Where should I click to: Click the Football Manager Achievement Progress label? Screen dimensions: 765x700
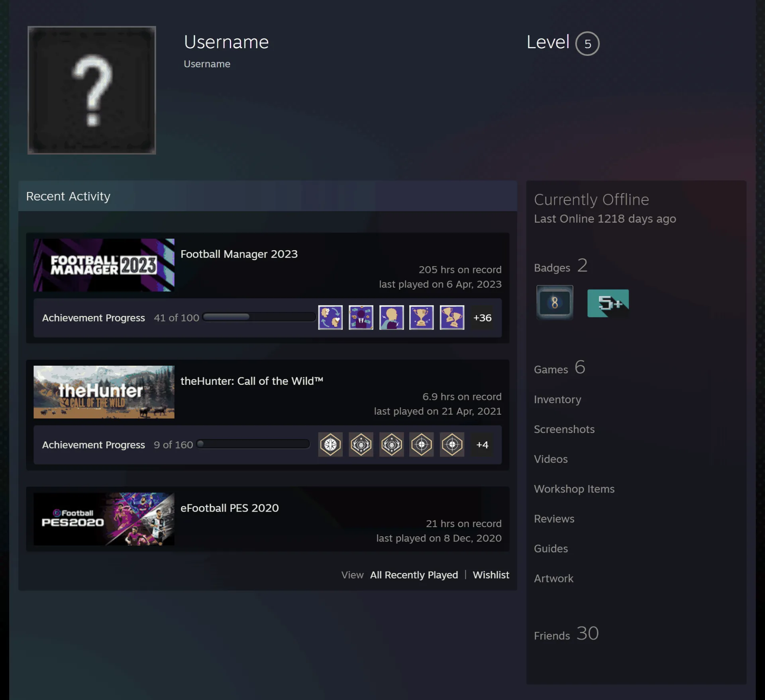94,318
